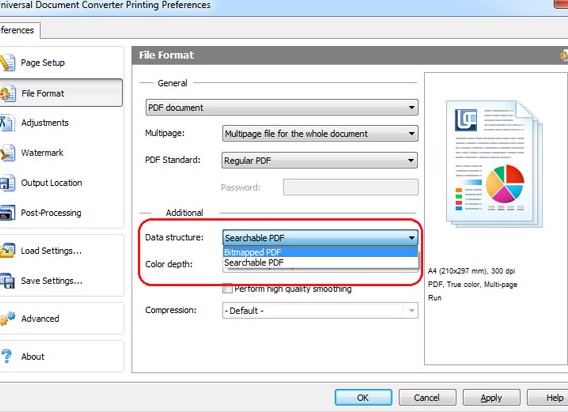Open Output Location via floppy icon
This screenshot has height=412, width=568.
7,183
